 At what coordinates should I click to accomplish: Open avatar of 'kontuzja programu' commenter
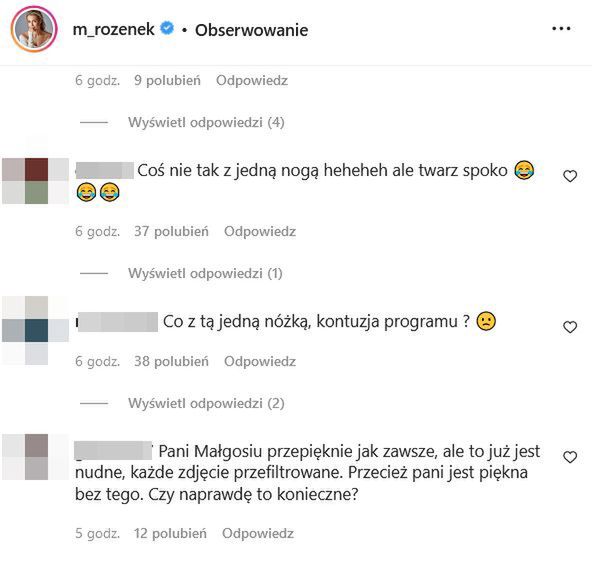(x=35, y=330)
